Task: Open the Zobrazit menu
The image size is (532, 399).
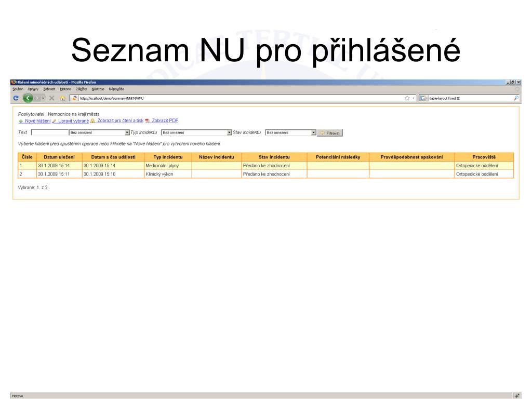Action: click(49, 89)
